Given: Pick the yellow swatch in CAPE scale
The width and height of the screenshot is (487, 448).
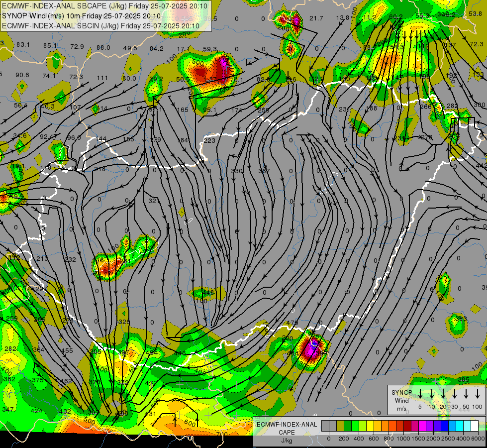Looking at the screenshot, I should pos(370,426).
